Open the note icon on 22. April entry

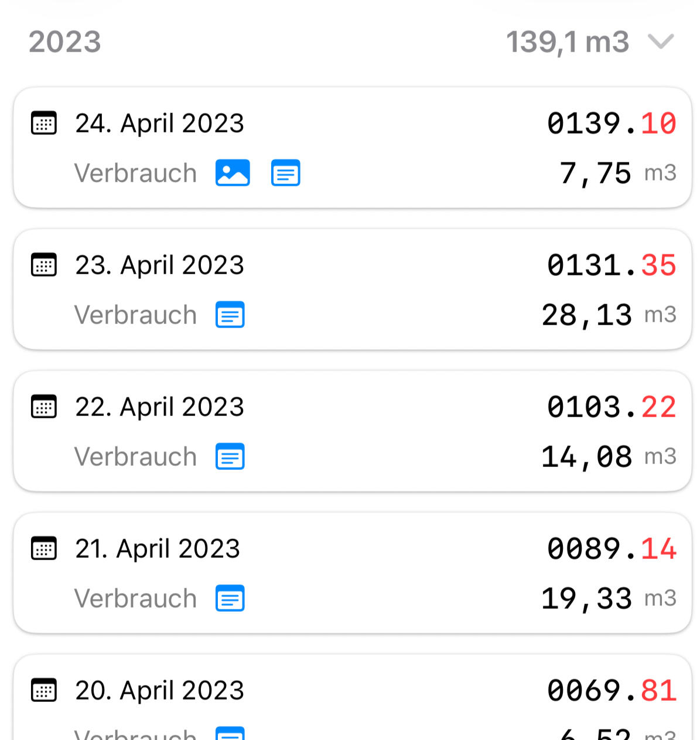(x=230, y=457)
